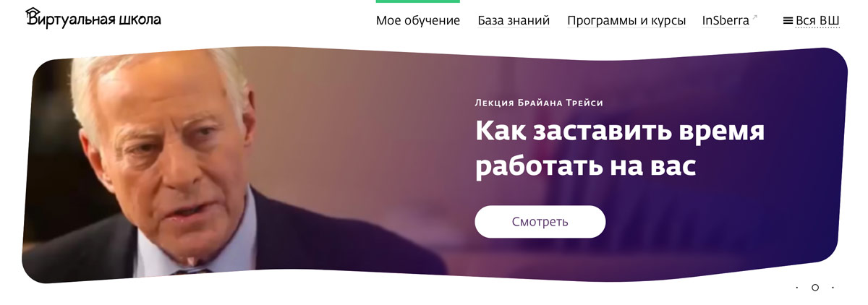Follow the InSberra link

click(x=726, y=21)
